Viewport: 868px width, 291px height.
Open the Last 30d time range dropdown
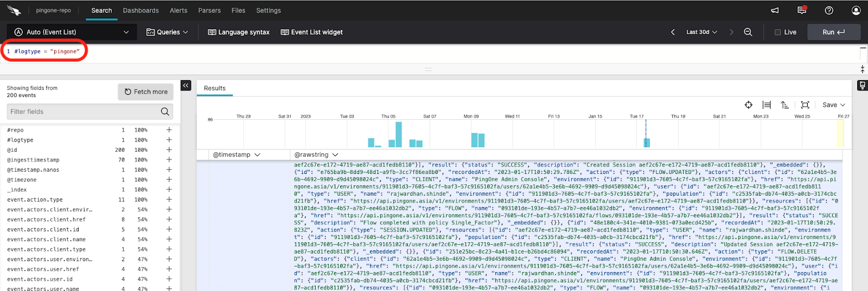[x=701, y=32]
